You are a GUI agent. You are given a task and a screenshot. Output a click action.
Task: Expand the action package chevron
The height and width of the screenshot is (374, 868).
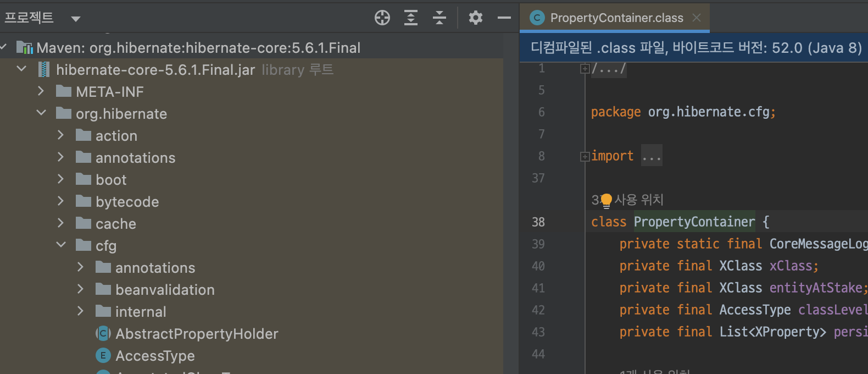point(60,135)
